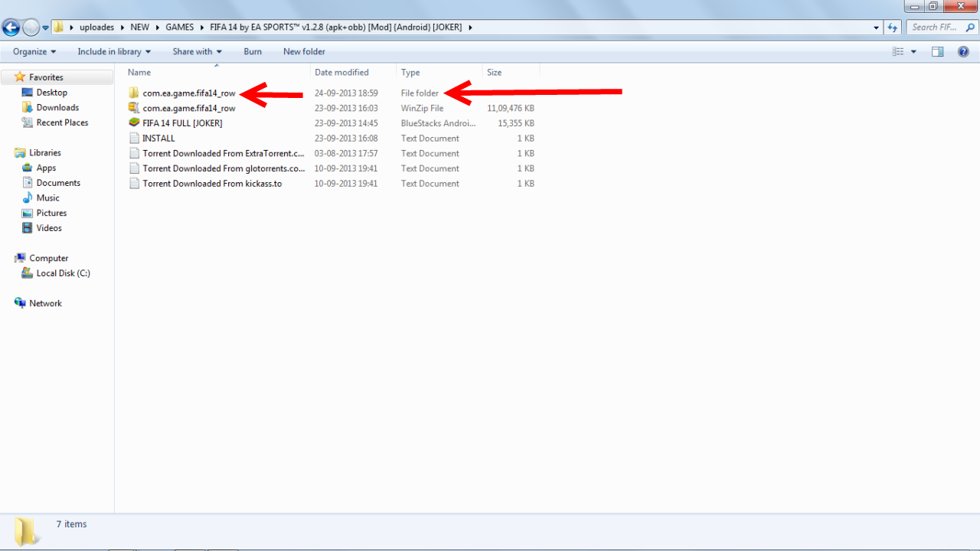Select Torrent Downloaded From ExtraTorrent file icon

tap(134, 153)
